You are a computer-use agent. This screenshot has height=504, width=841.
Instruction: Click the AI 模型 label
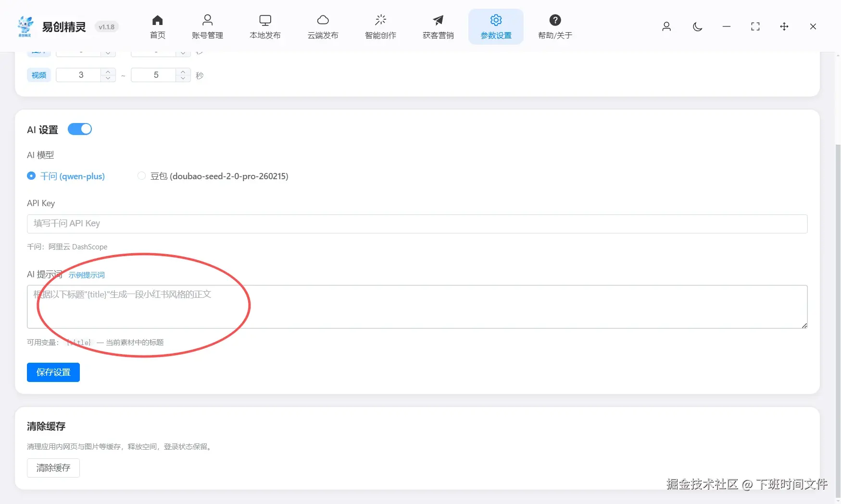click(x=40, y=155)
